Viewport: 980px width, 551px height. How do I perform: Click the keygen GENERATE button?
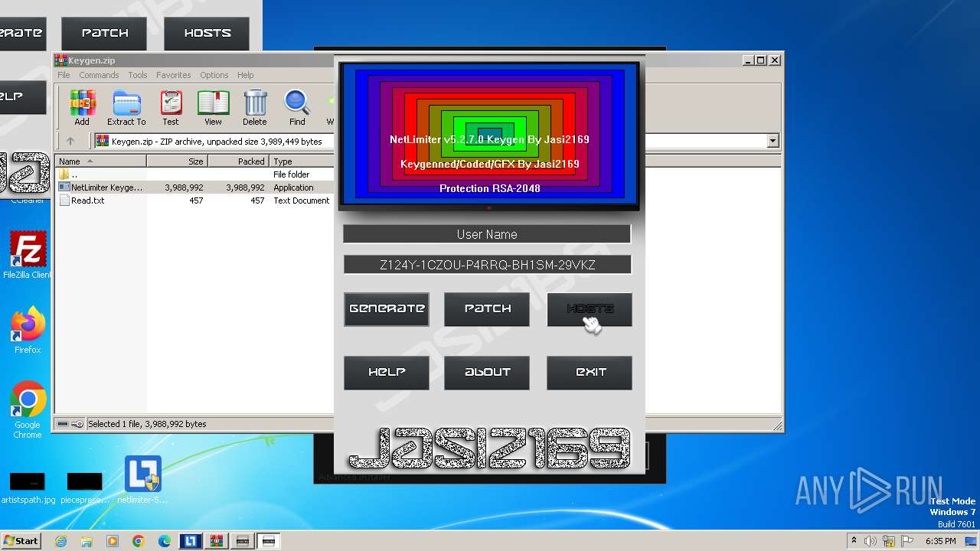(387, 309)
